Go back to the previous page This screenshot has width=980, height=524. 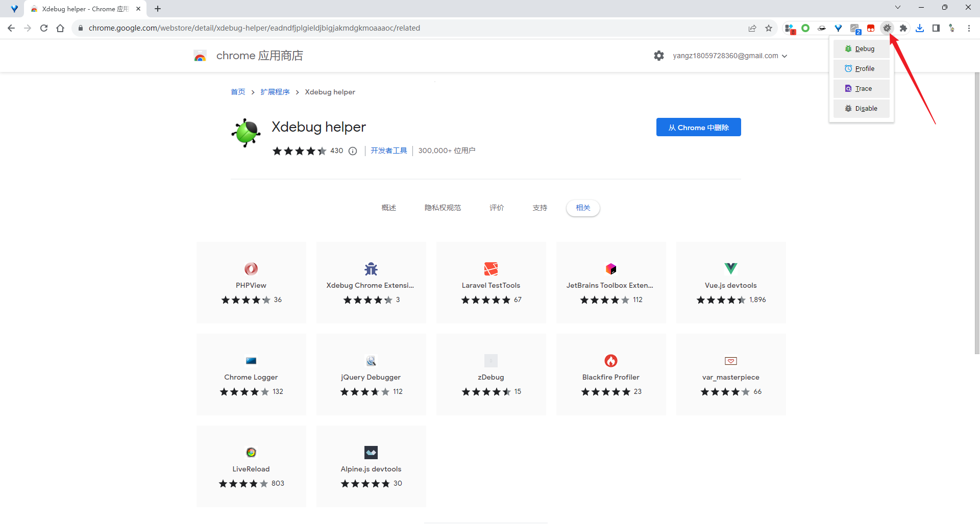[x=11, y=28]
